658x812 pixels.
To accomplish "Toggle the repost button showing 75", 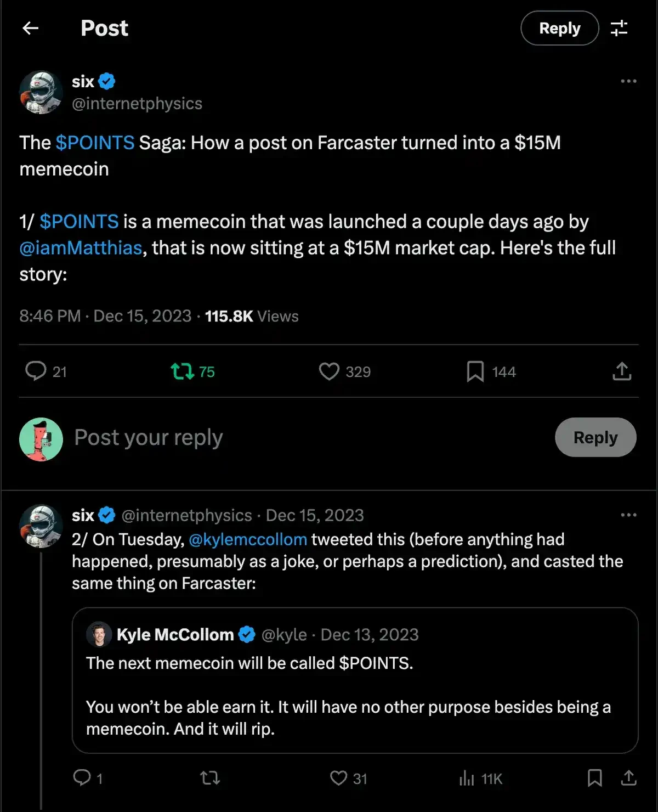I will click(x=183, y=371).
